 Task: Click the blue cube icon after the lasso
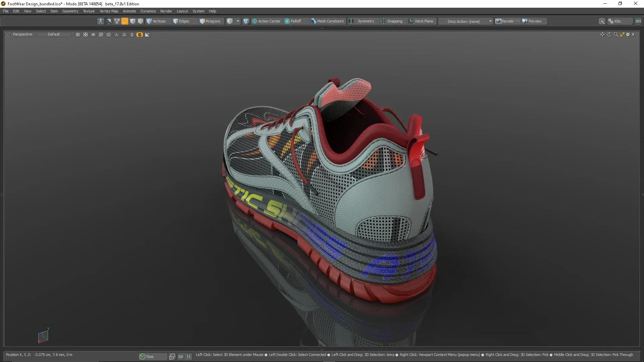click(132, 21)
